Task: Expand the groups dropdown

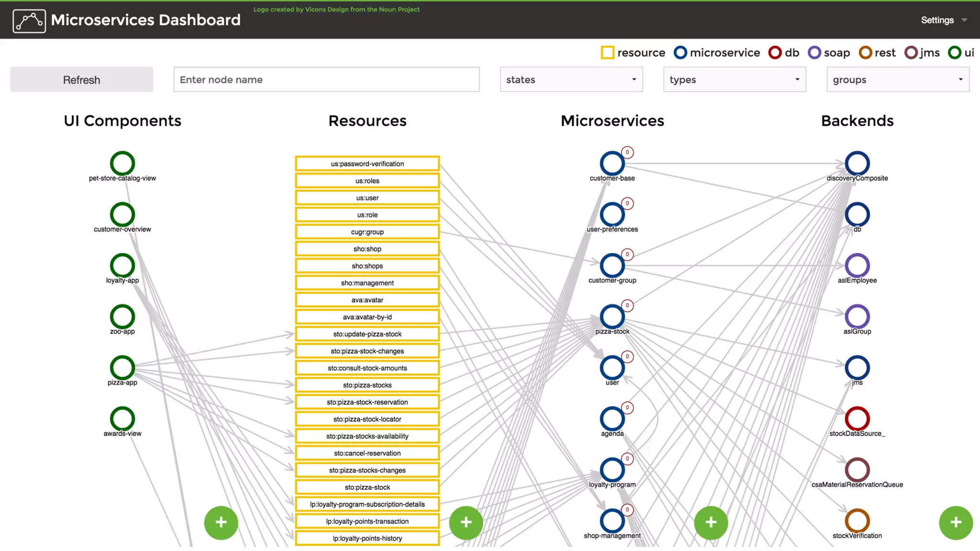Action: coord(898,79)
